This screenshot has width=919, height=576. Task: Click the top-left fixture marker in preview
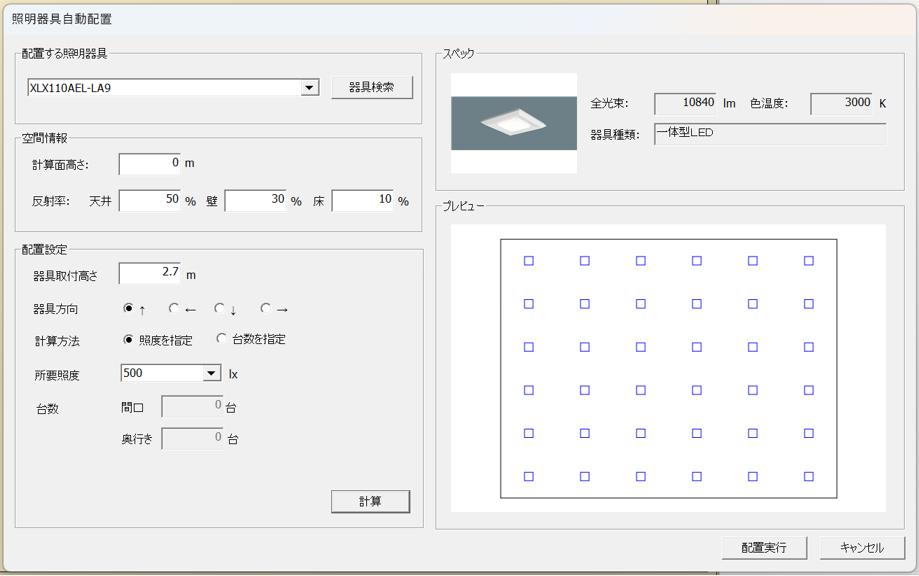529,261
